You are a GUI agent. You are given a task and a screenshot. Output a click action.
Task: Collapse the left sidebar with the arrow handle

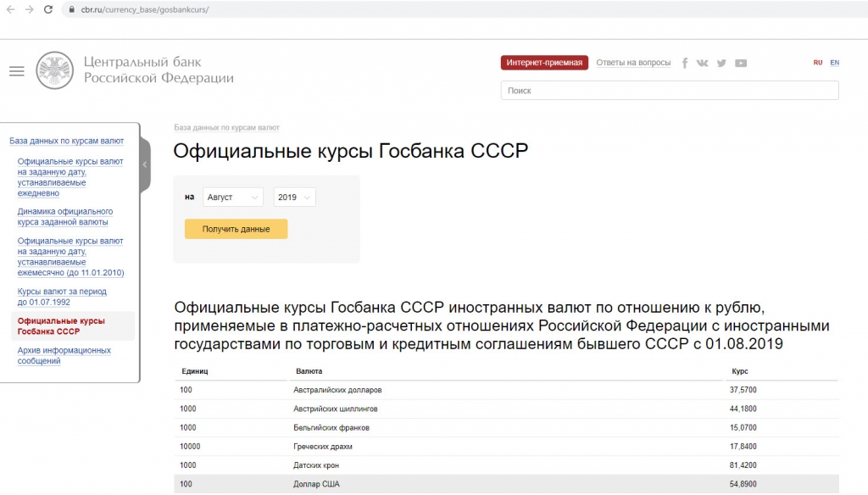pos(145,164)
